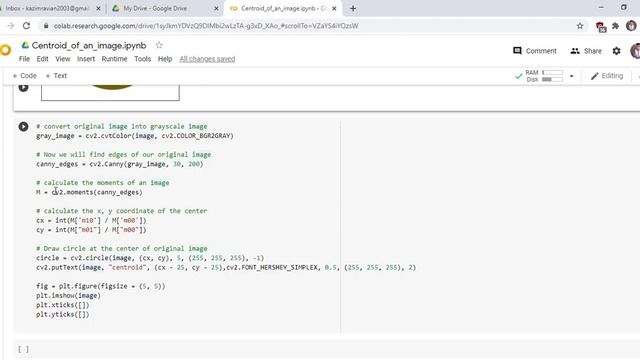Open the Insert menu
640x360 pixels.
click(86, 59)
